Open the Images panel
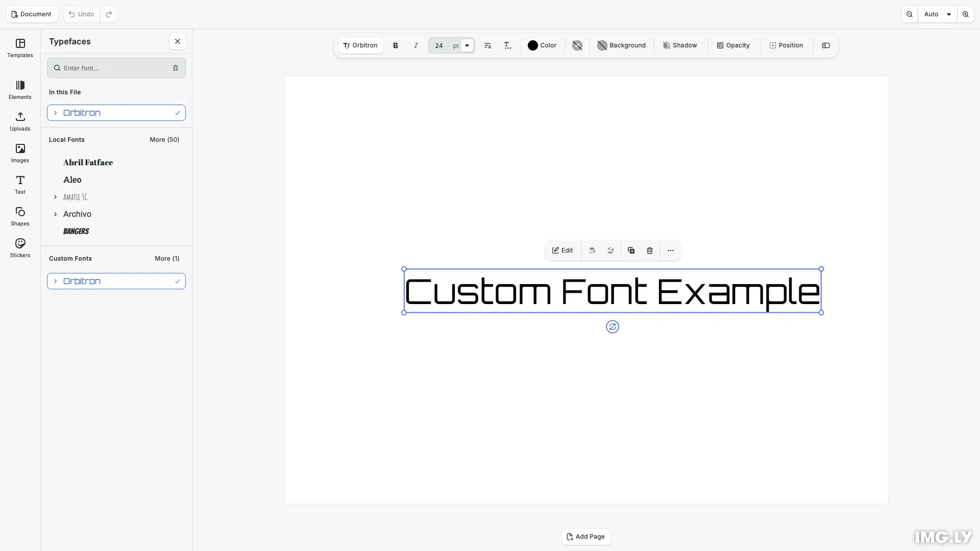The image size is (980, 551). coord(20,153)
